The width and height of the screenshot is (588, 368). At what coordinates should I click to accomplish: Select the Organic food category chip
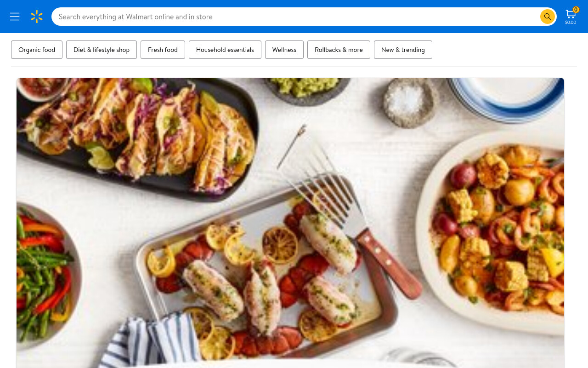pyautogui.click(x=37, y=50)
